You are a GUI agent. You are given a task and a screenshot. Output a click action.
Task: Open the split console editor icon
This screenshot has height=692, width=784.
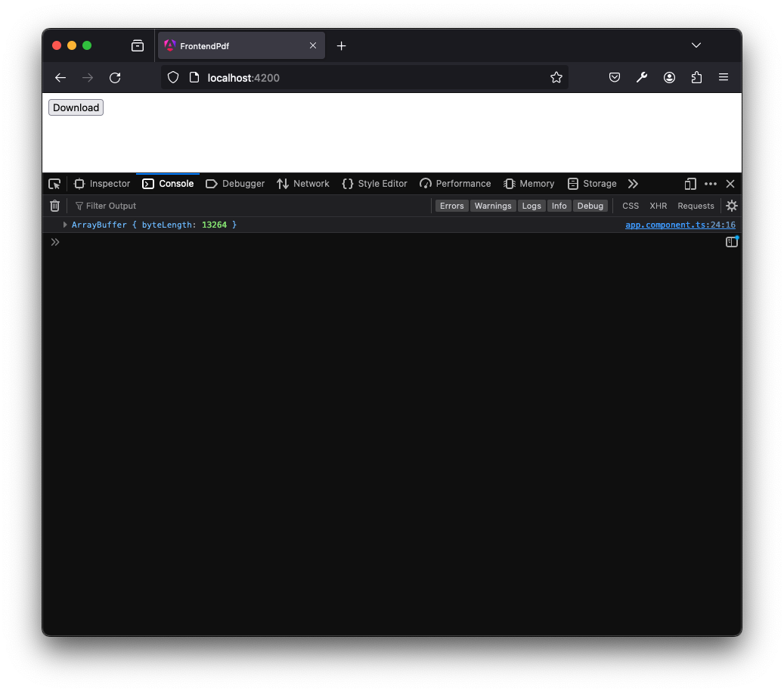pyautogui.click(x=730, y=241)
